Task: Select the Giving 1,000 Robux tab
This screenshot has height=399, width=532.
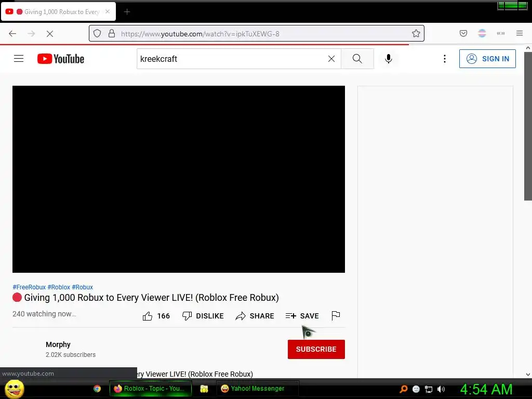Action: (x=58, y=12)
